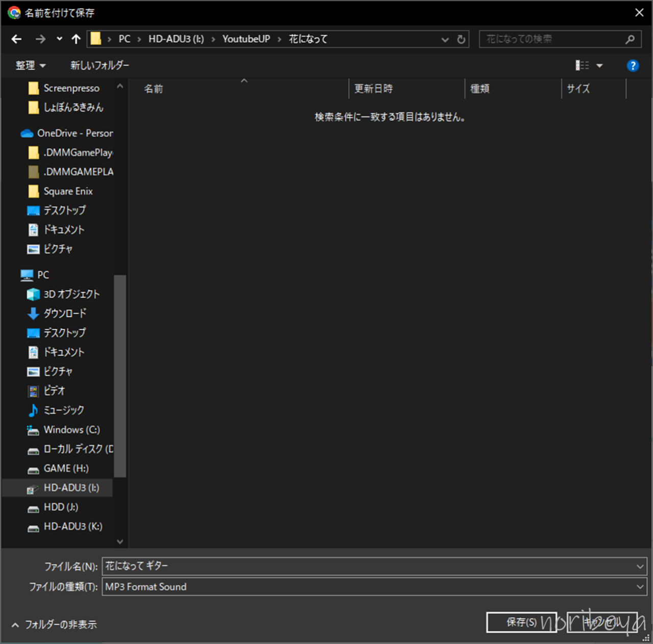Select the HD-ADU3 (K:) drive
The image size is (653, 644).
[x=64, y=527]
